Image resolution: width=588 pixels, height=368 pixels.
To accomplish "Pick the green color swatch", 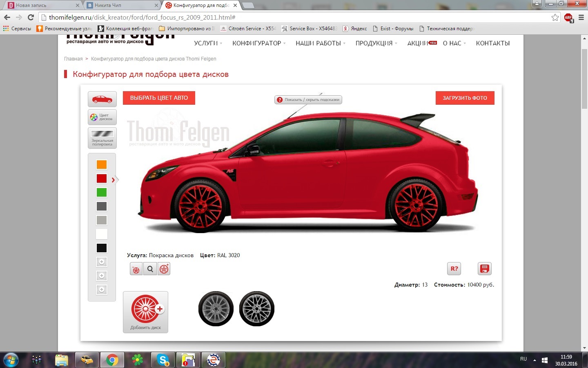I will click(x=102, y=192).
